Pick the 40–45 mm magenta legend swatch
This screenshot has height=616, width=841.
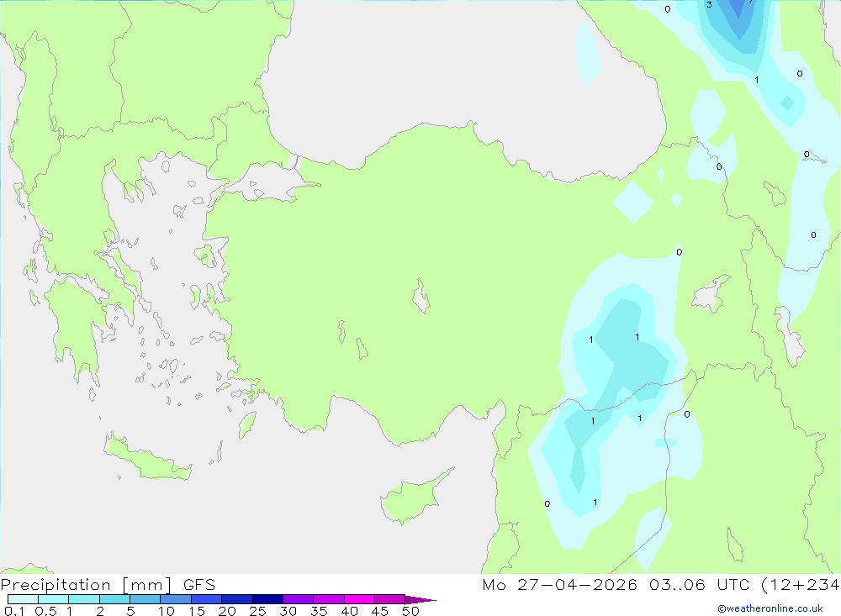click(x=359, y=599)
